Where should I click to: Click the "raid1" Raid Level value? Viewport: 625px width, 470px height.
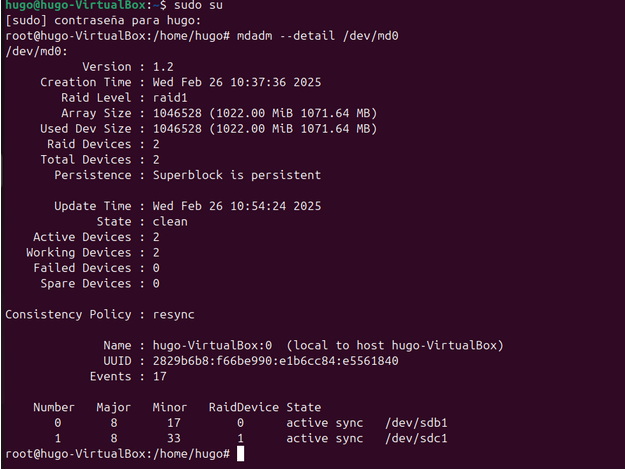[171, 98]
